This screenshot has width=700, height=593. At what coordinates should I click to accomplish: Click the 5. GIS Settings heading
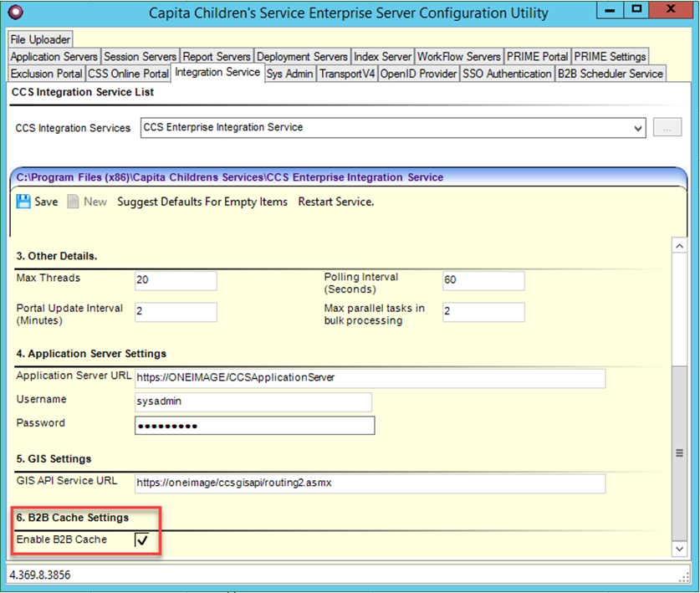[x=54, y=459]
